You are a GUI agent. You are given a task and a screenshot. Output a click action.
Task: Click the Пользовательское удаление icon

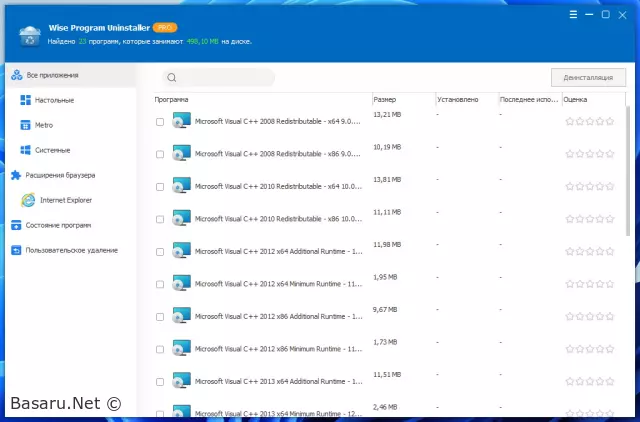pyautogui.click(x=16, y=250)
